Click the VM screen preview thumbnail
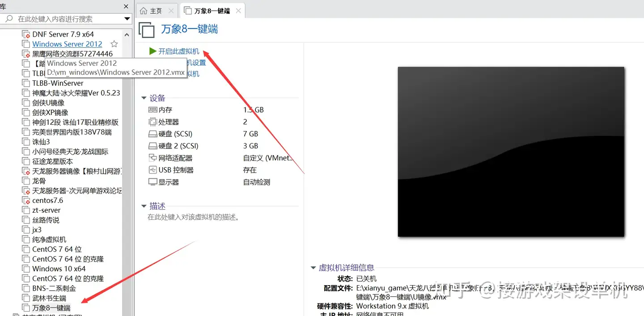Image resolution: width=644 pixels, height=316 pixels. point(511,152)
